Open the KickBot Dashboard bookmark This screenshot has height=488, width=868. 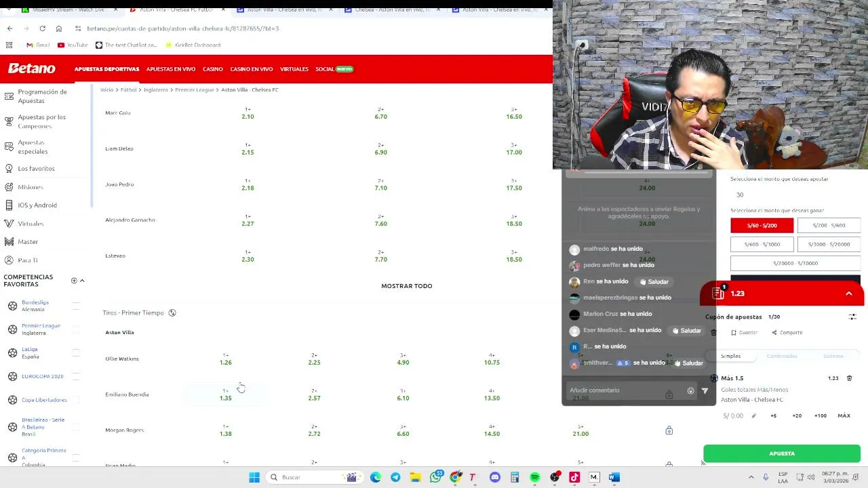coord(193,45)
